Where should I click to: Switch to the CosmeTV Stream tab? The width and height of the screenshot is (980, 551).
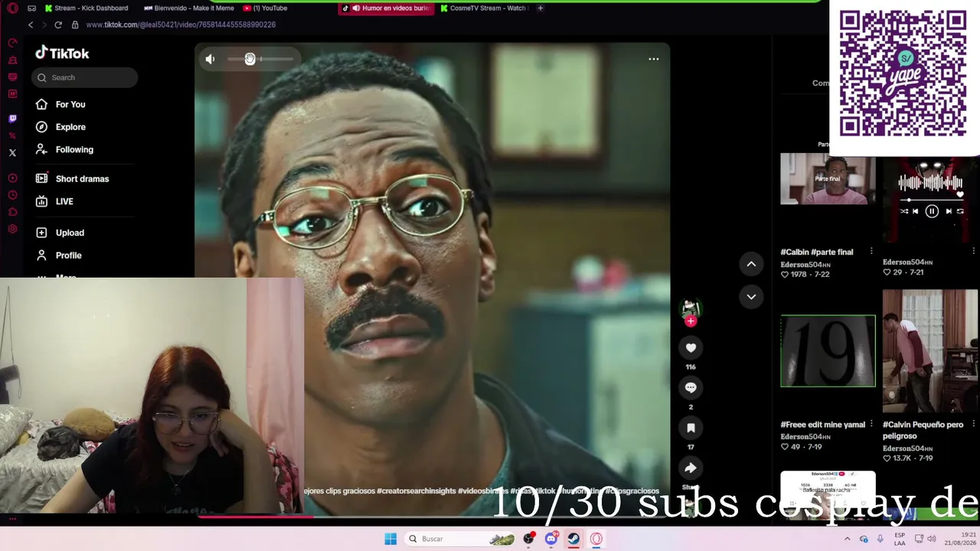click(484, 8)
